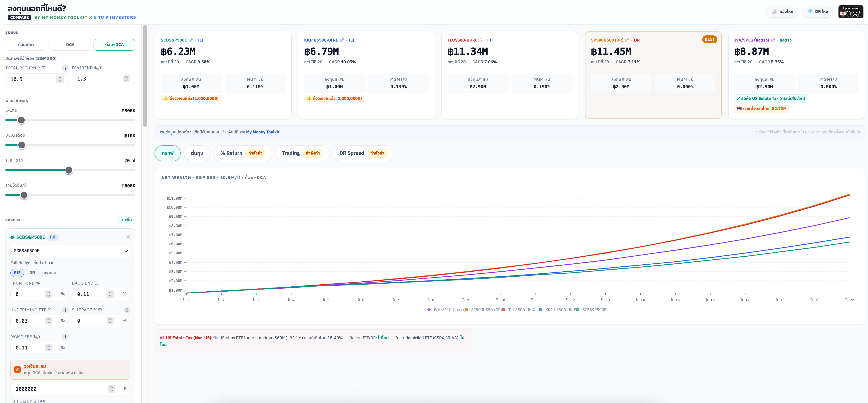
Task: Open the My Money Toolkit link
Action: tap(263, 132)
